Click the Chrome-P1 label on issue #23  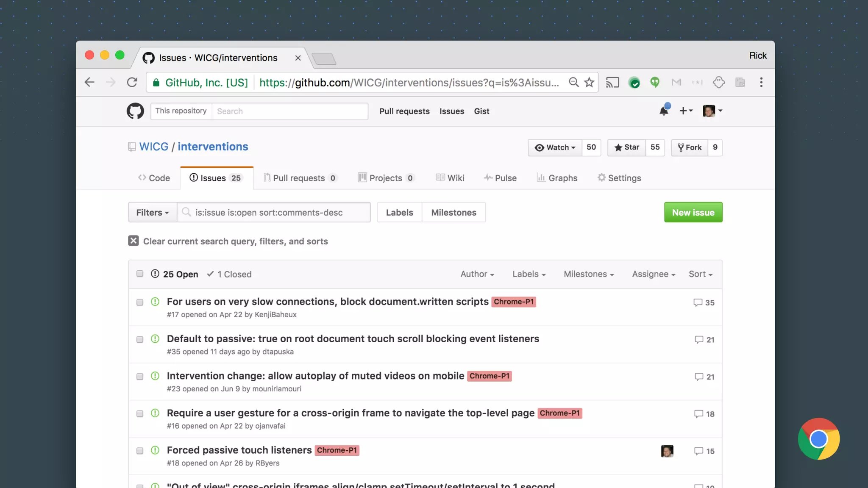pyautogui.click(x=489, y=376)
